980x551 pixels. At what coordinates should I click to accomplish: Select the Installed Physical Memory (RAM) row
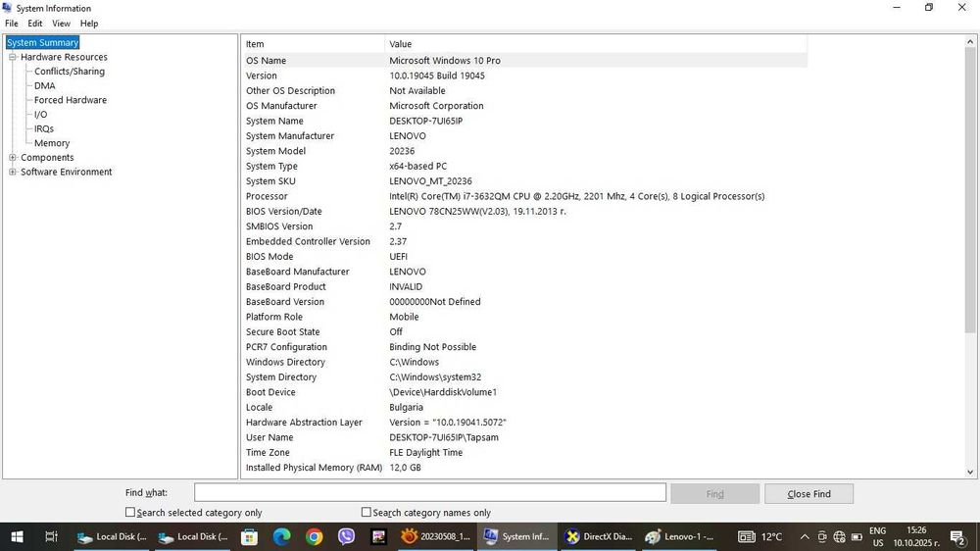(524, 468)
